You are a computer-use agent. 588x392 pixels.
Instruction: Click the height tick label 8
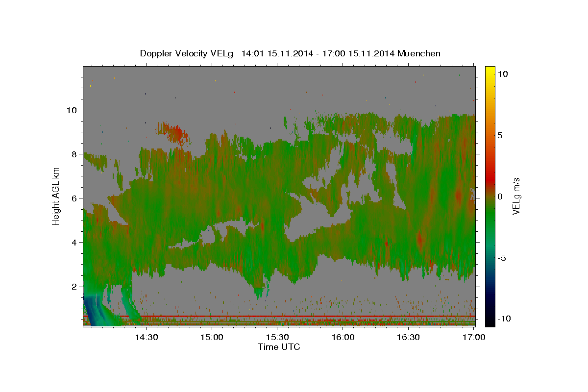click(x=75, y=154)
